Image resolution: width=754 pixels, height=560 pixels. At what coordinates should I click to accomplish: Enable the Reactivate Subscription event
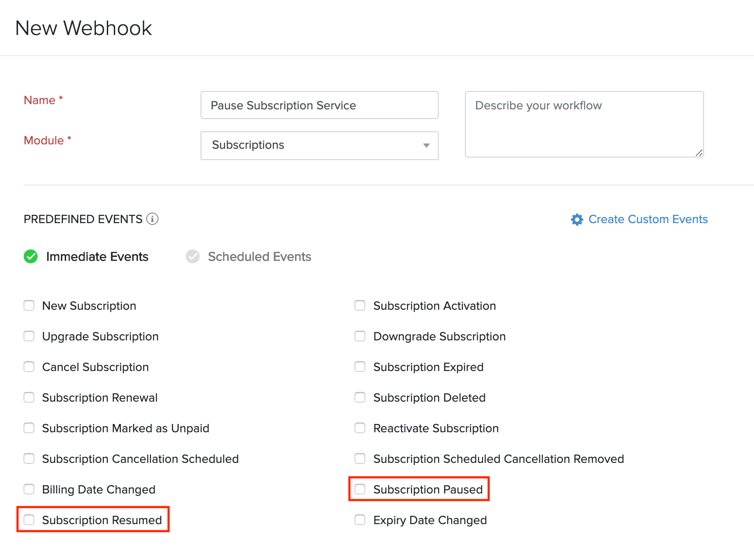pos(360,428)
